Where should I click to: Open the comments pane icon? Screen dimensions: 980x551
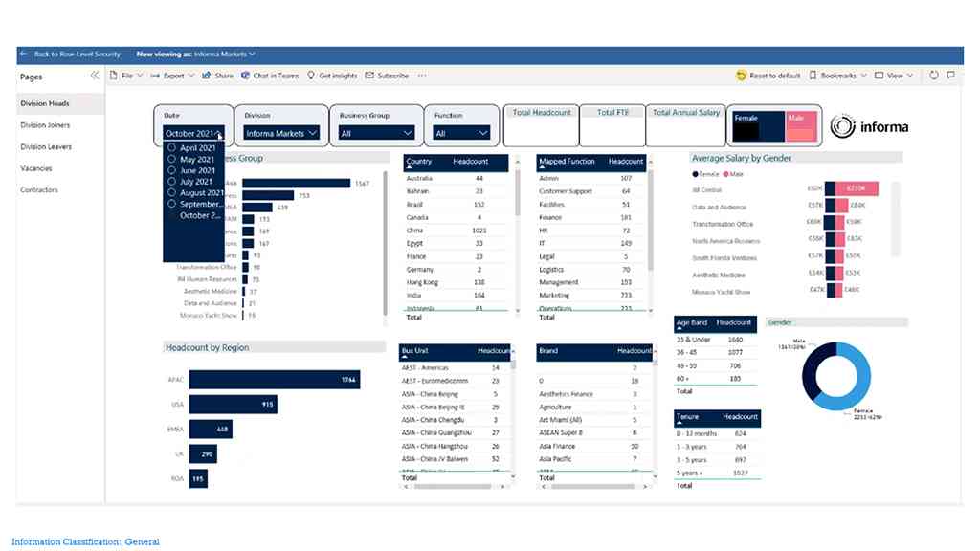950,76
